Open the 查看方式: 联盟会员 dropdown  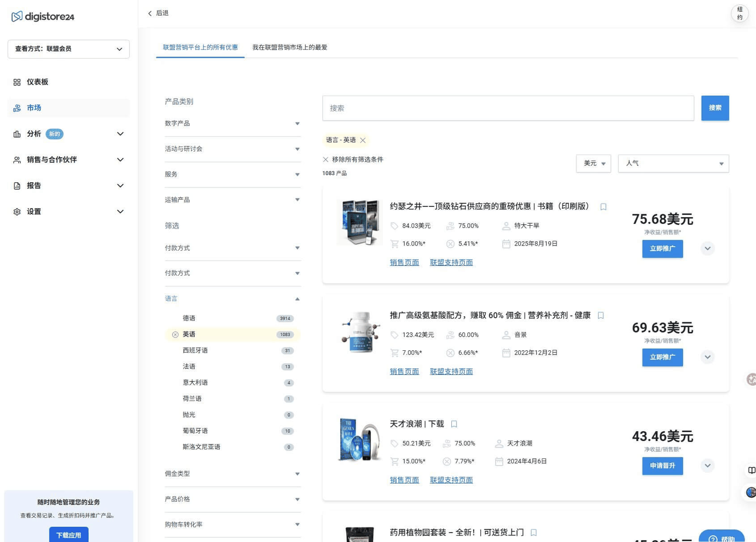coord(69,49)
